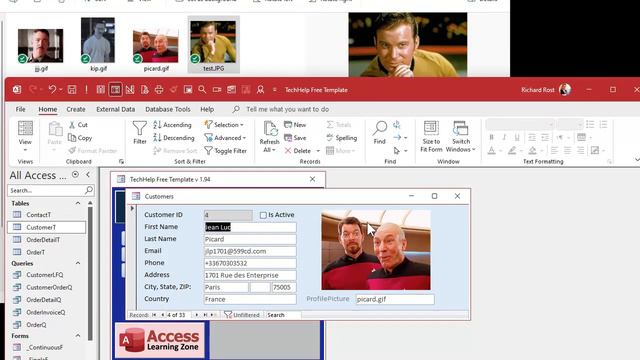Select kip.gif thumbnail in file explorer
The height and width of the screenshot is (360, 640).
[98, 40]
